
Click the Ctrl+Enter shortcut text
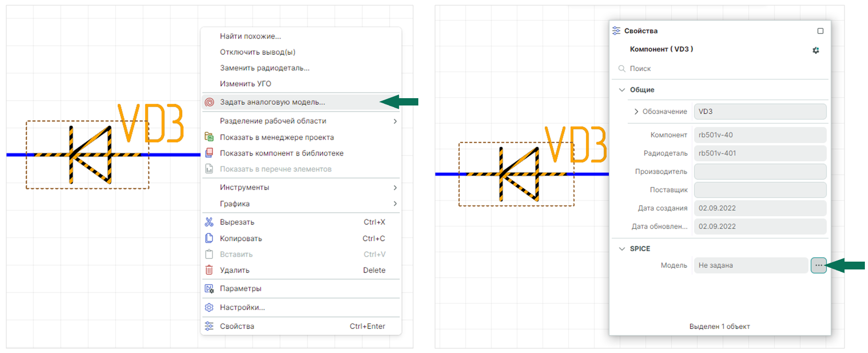click(x=368, y=326)
